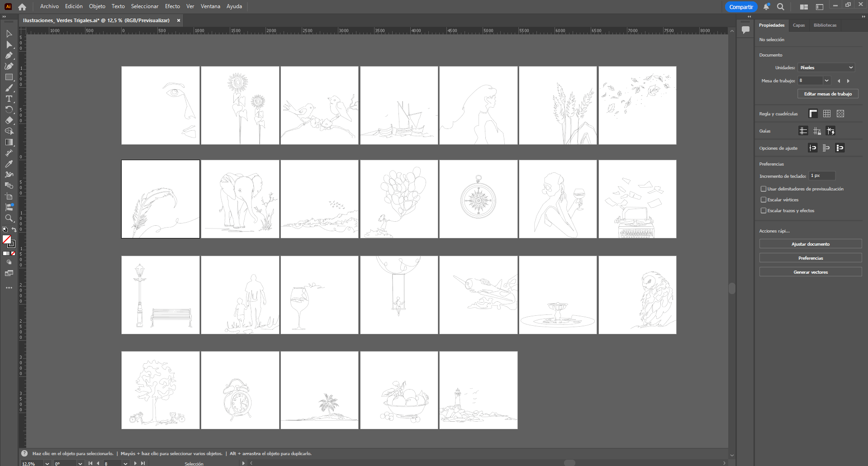868x466 pixels.
Task: Click the Editar mesas de trabajo button
Action: click(828, 94)
